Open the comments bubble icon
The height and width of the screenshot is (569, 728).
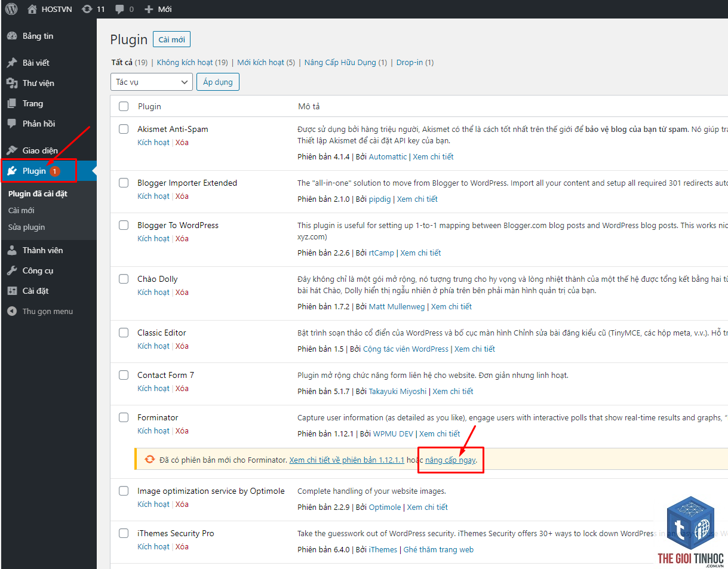[x=120, y=9]
